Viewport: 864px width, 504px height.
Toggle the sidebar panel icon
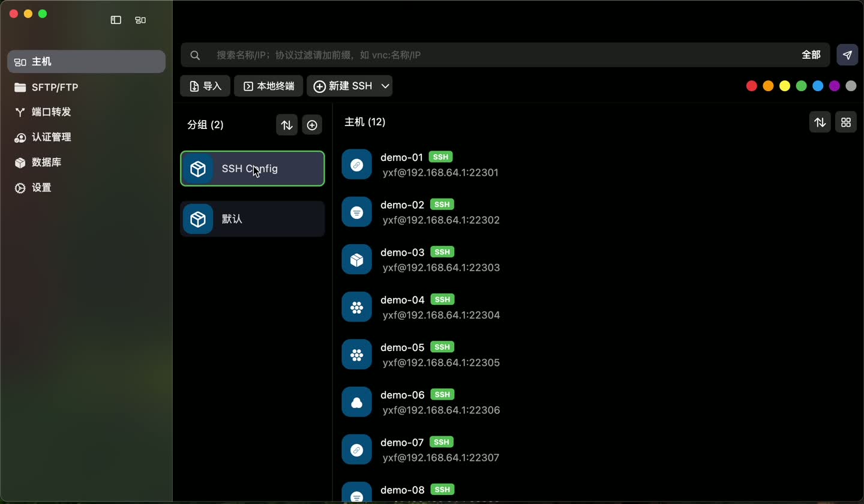point(116,20)
